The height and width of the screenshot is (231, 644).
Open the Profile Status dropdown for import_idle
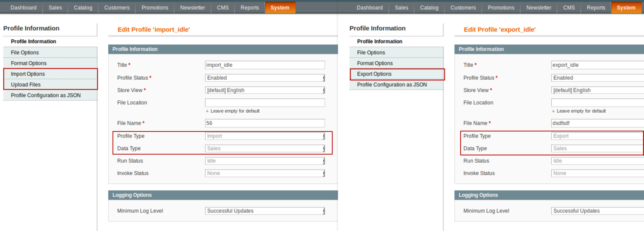coord(265,78)
